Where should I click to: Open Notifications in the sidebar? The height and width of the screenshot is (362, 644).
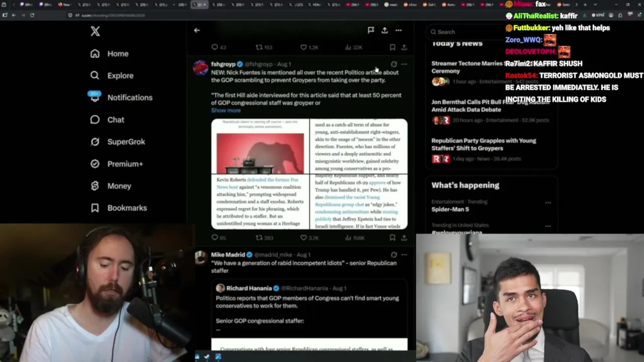click(121, 98)
